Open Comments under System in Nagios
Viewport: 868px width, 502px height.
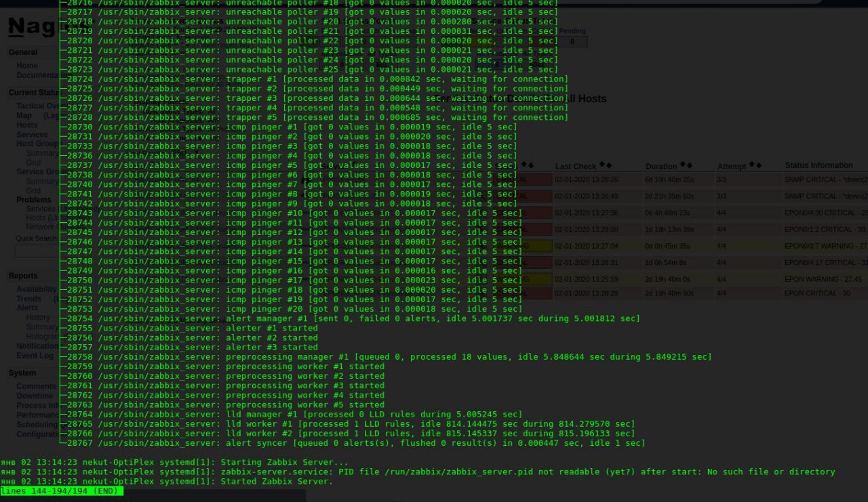36,387
